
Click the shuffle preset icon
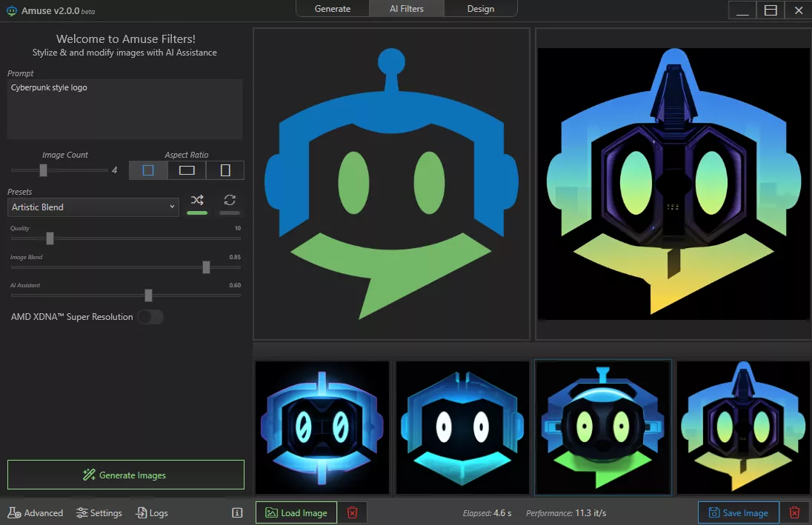197,200
